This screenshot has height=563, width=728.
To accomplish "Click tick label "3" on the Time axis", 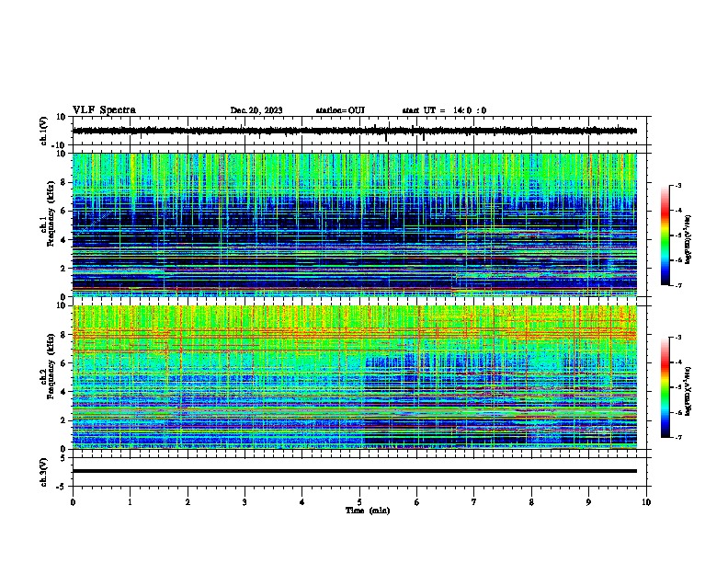I will point(245,502).
